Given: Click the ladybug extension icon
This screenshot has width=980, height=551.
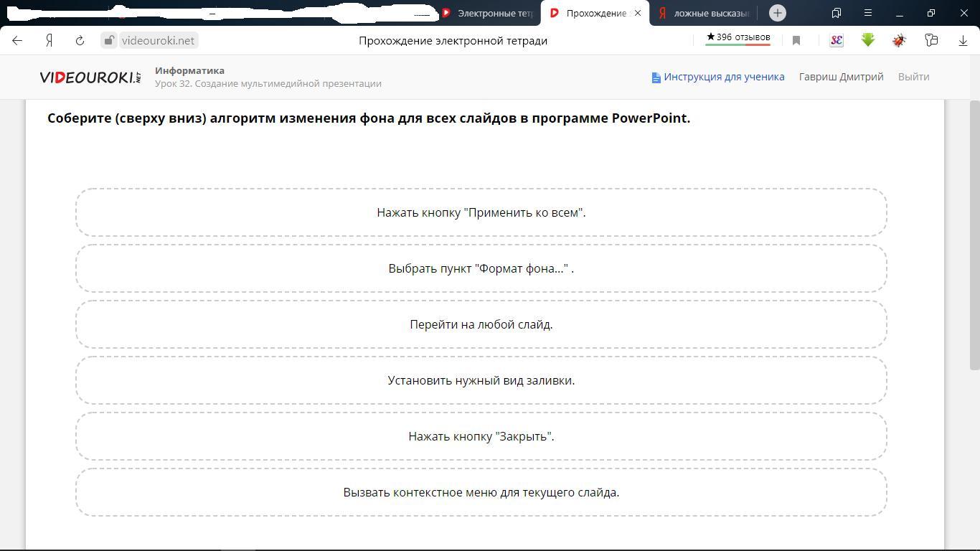Looking at the screenshot, I should (899, 41).
